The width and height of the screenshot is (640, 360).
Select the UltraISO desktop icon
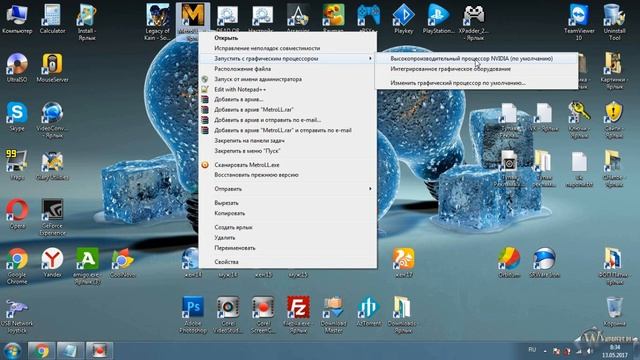point(17,68)
